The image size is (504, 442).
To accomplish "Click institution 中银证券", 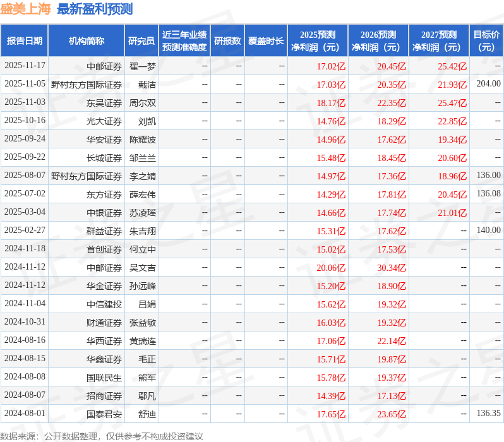I will click(104, 213).
